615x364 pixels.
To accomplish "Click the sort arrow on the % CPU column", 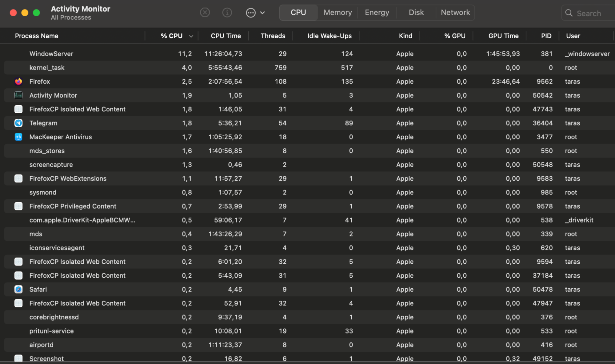I will point(191,36).
